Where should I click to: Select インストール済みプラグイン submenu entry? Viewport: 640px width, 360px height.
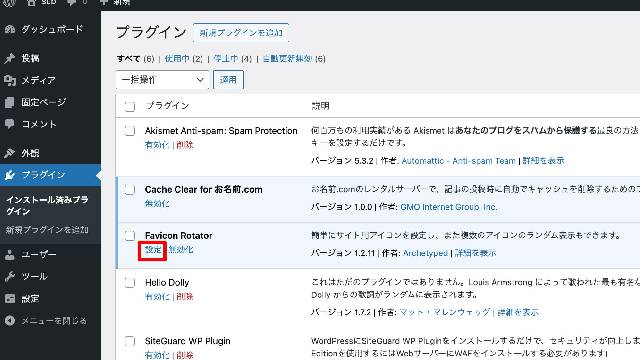47,205
